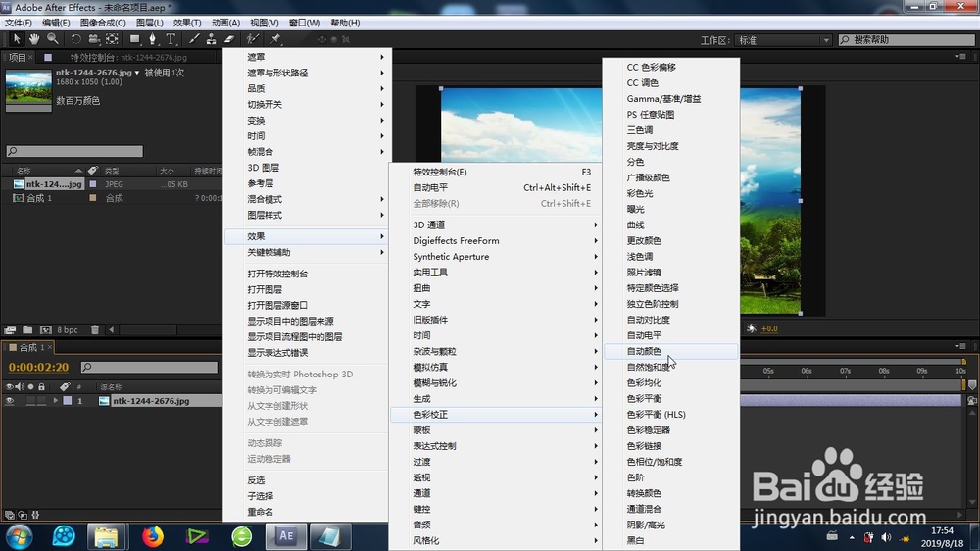This screenshot has height=551, width=980.
Task: Click the volume speaker tray icon
Action: tap(886, 537)
